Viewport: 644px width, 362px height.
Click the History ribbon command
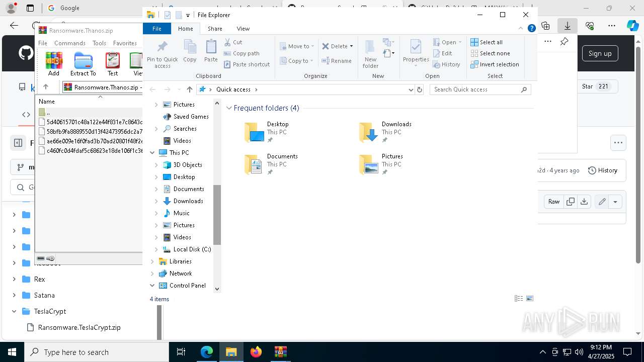[446, 64]
